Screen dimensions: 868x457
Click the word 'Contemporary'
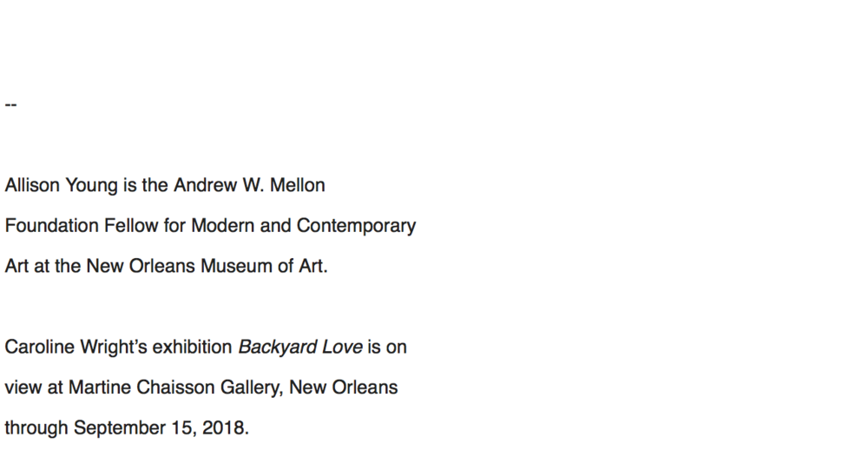(x=356, y=226)
